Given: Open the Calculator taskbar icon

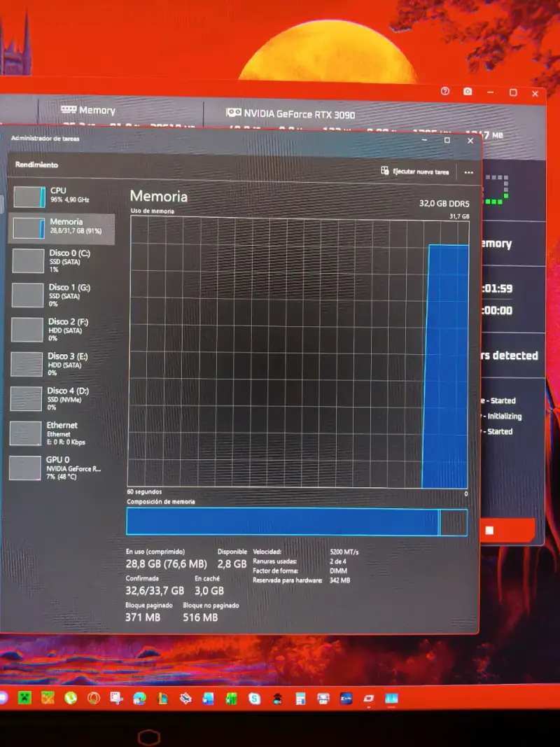Looking at the screenshot, I should point(300,699).
